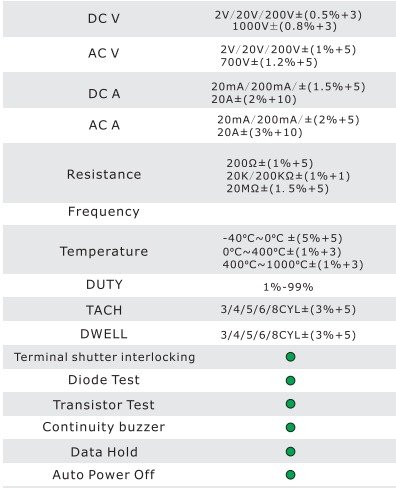Viewport: 396px width, 488px height.
Task: Click the Transistor Test label
Action: click(104, 405)
